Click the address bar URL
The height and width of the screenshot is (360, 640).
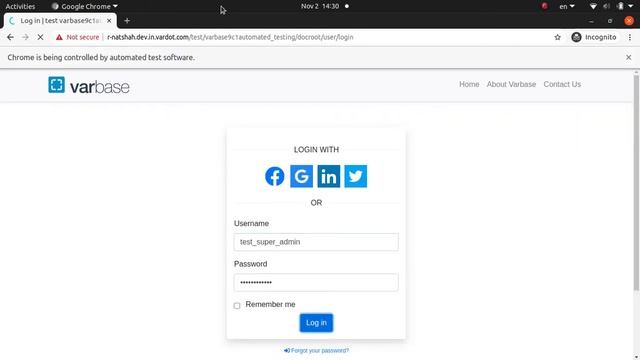tap(230, 37)
